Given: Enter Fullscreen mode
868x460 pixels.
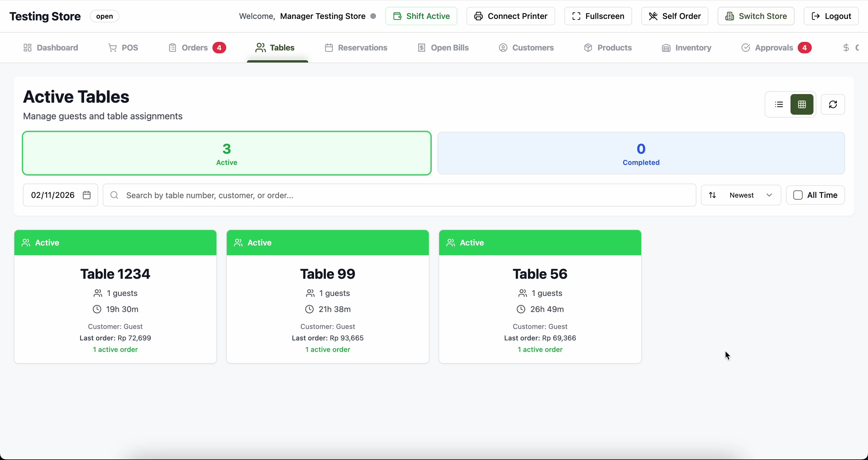Looking at the screenshot, I should [x=597, y=16].
